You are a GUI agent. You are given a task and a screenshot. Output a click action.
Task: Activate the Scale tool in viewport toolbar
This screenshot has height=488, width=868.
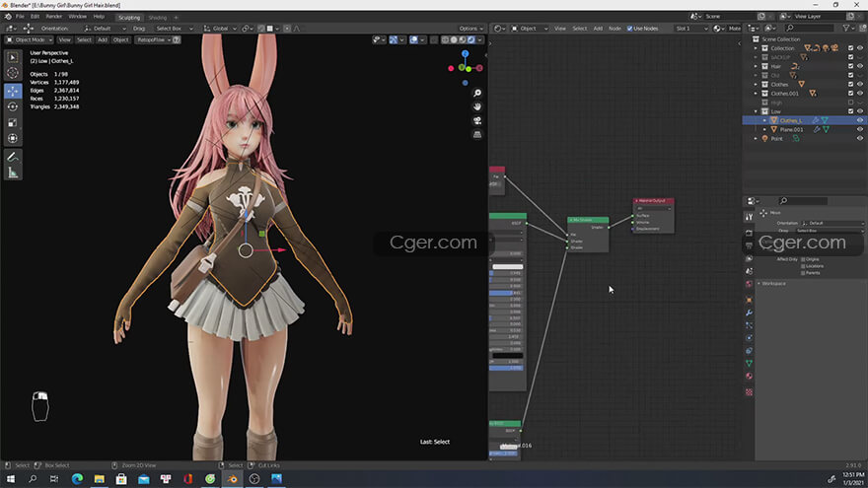pos(13,122)
